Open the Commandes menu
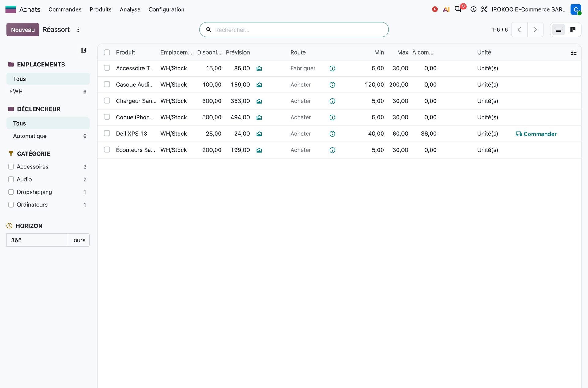Image resolution: width=588 pixels, height=388 pixels. [x=65, y=9]
